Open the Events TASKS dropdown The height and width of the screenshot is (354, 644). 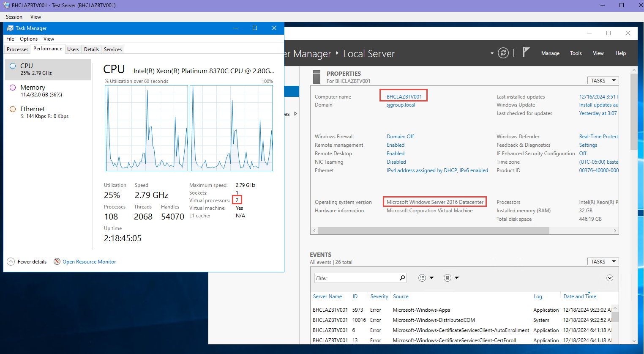coord(603,261)
